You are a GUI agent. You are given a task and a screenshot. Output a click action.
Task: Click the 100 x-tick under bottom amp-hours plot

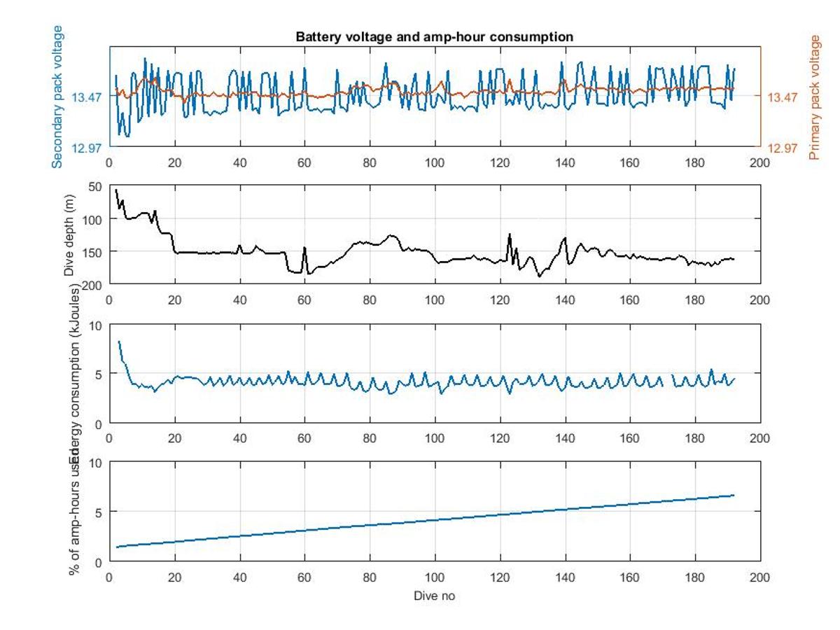point(435,577)
